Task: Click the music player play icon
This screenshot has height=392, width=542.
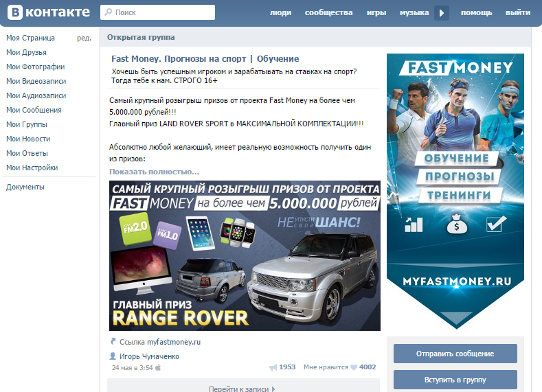Action: pos(442,13)
